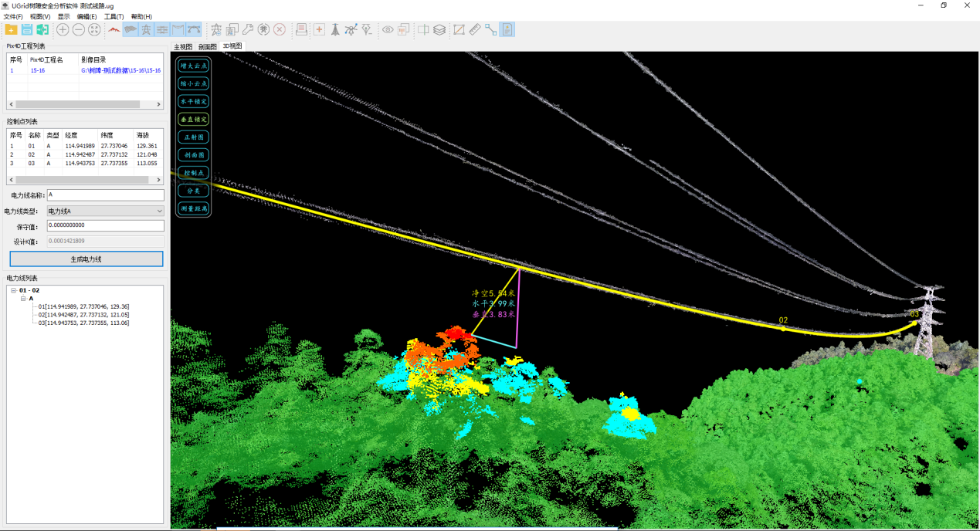980x531 pixels.
Task: Toggle the 垂直锁定 vertical lock button
Action: 193,120
